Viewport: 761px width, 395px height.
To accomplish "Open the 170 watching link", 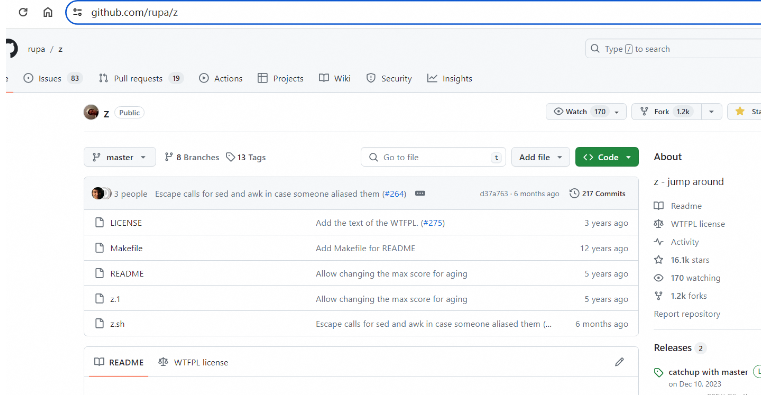I will point(687,278).
